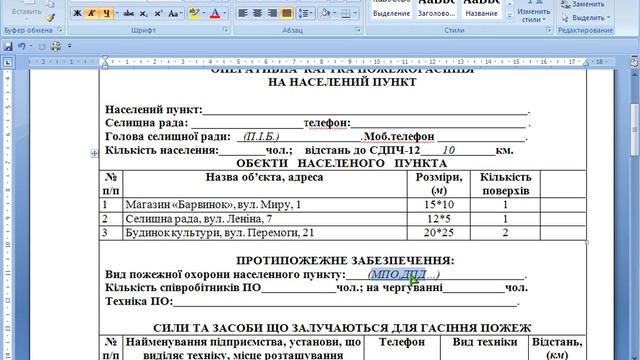Image resolution: width=640 pixels, height=360 pixels.
Task: Open undo history dropdown arrow
Action: (x=31, y=46)
